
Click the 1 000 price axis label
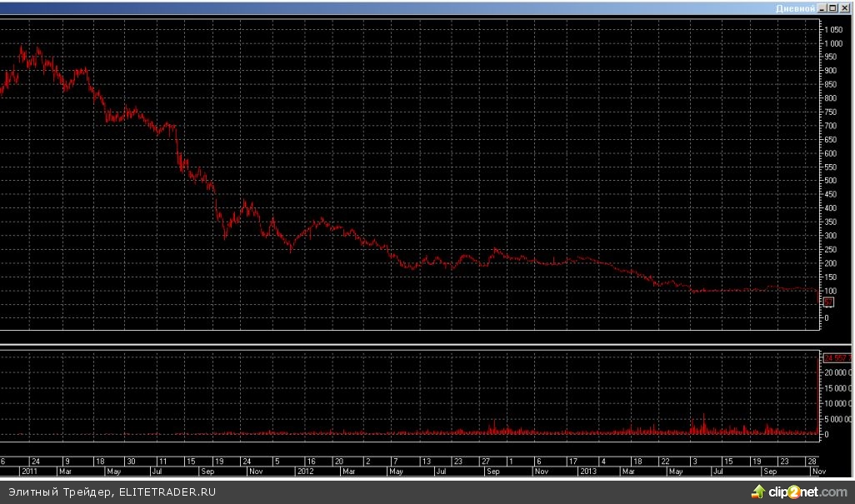[833, 43]
